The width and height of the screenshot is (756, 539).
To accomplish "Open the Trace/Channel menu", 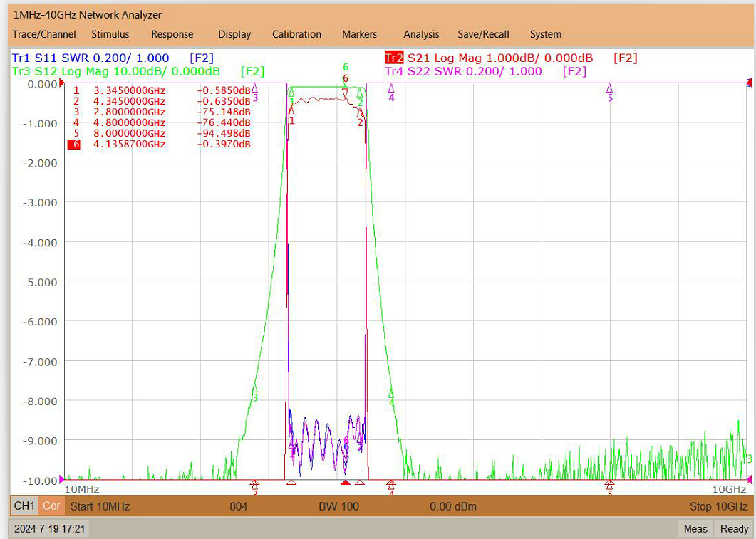I will [x=44, y=34].
